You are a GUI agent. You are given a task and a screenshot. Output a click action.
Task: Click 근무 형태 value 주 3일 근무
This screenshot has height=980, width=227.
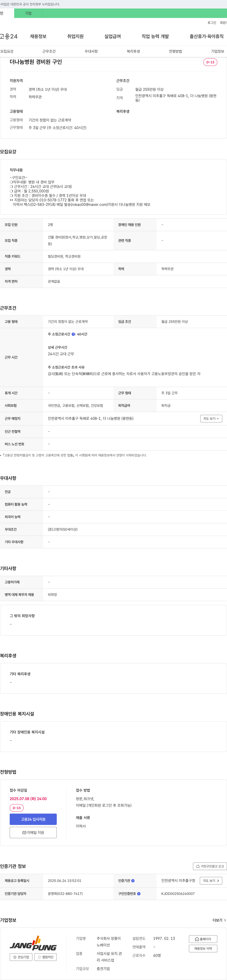pos(170,393)
